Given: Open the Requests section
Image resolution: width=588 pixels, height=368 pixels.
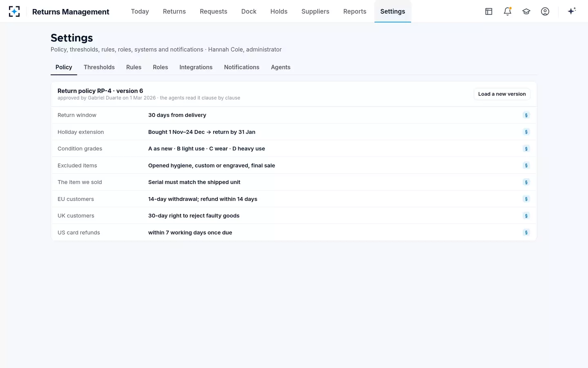Looking at the screenshot, I should pyautogui.click(x=214, y=11).
